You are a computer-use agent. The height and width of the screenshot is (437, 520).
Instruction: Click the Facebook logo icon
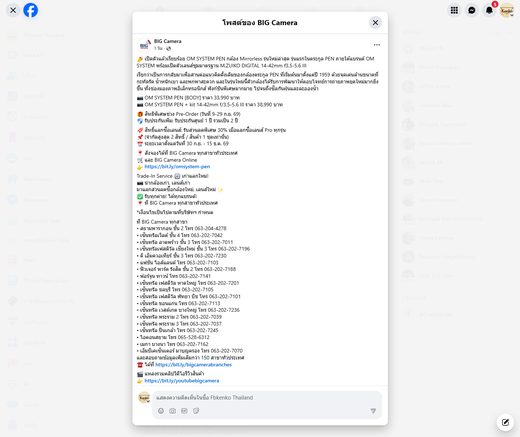click(30, 10)
